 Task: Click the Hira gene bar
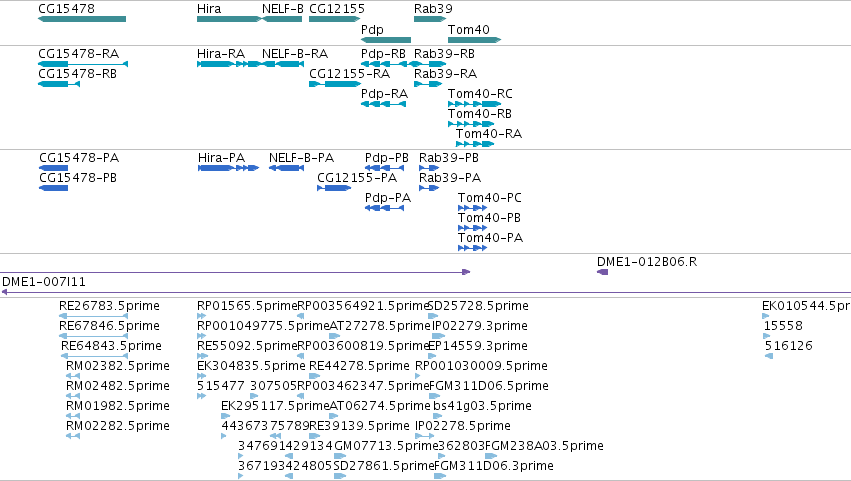229,19
